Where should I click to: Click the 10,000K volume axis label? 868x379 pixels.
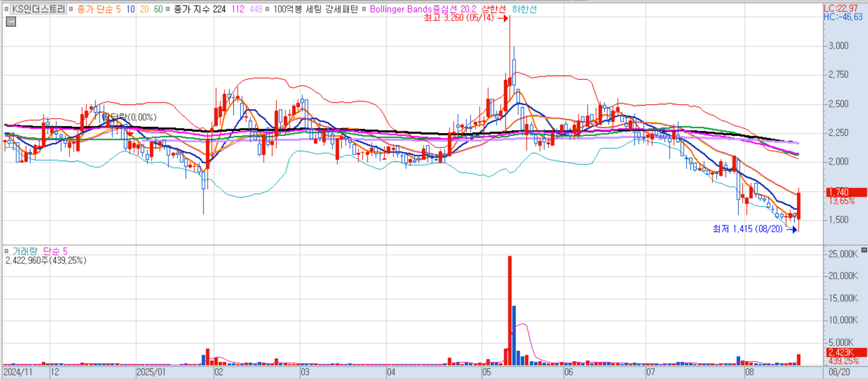click(x=843, y=320)
